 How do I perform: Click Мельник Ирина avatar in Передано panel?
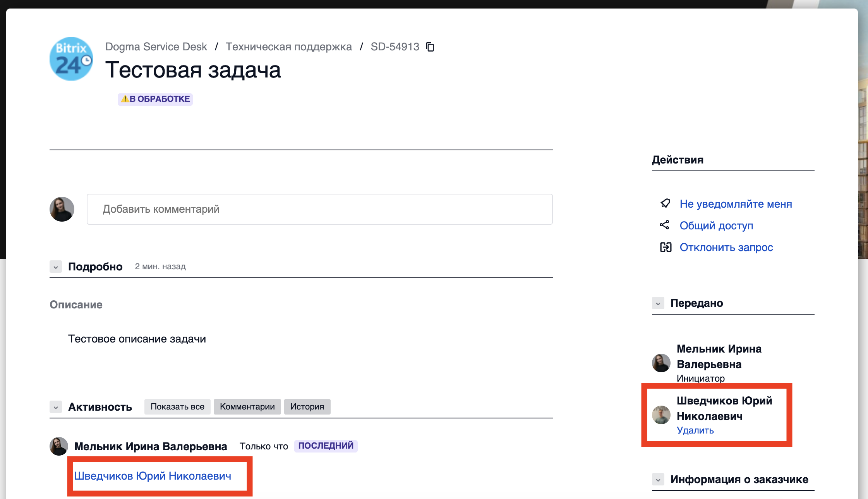[x=661, y=363]
